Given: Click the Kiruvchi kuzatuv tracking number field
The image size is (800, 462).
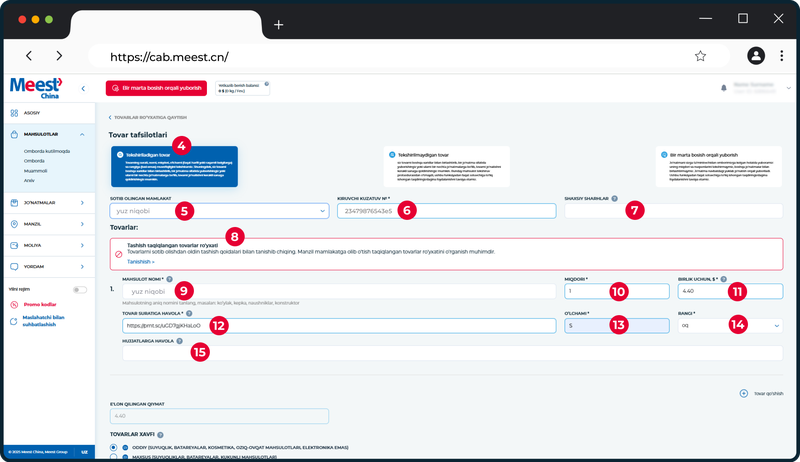Looking at the screenshot, I should (x=446, y=211).
